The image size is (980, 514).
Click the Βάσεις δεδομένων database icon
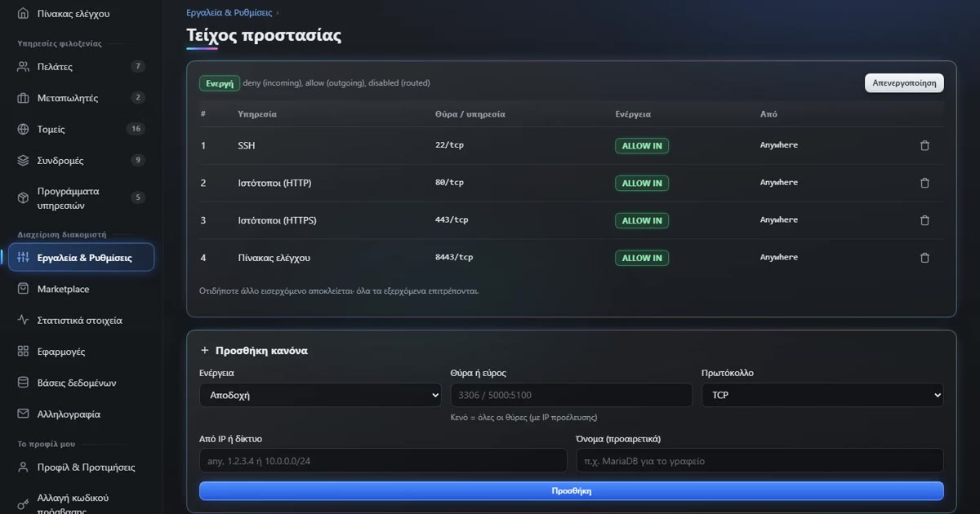tap(23, 383)
